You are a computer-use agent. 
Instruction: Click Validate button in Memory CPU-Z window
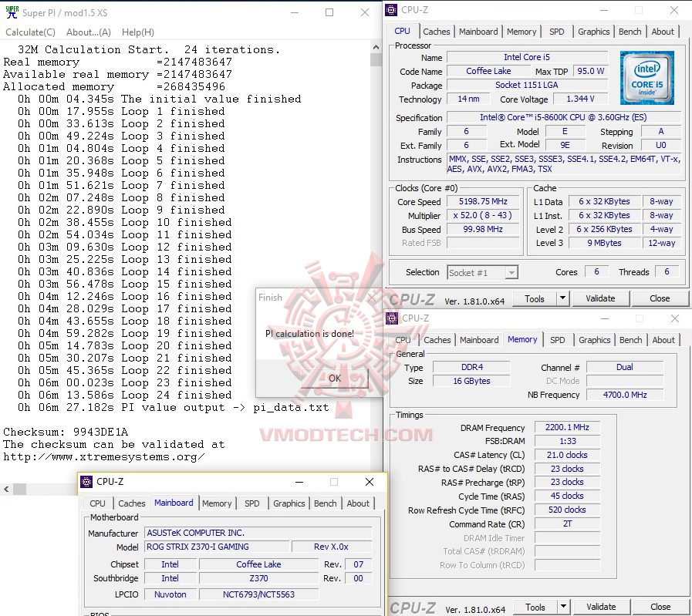pos(601,607)
